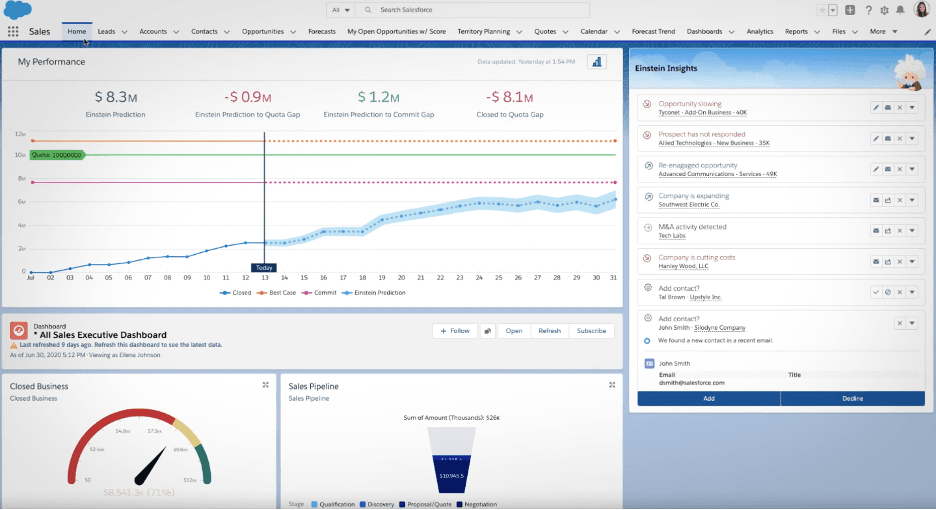Open the notifications bell

tap(900, 10)
